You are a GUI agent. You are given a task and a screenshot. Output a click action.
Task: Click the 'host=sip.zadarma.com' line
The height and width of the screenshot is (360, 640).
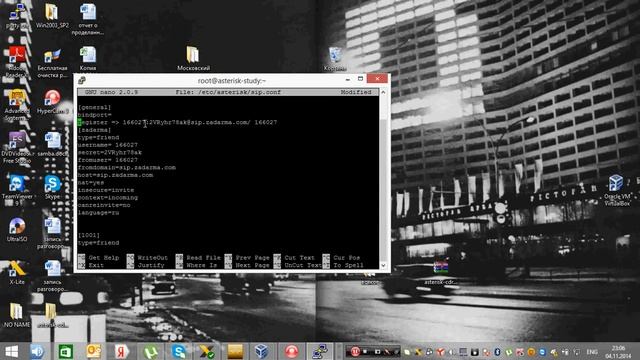click(116, 175)
